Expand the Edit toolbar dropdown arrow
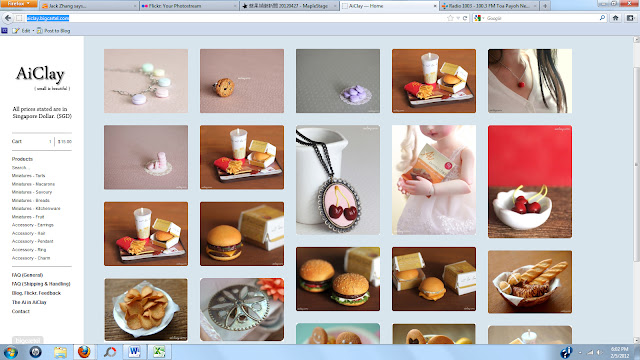The width and height of the screenshot is (640, 360). 33,31
